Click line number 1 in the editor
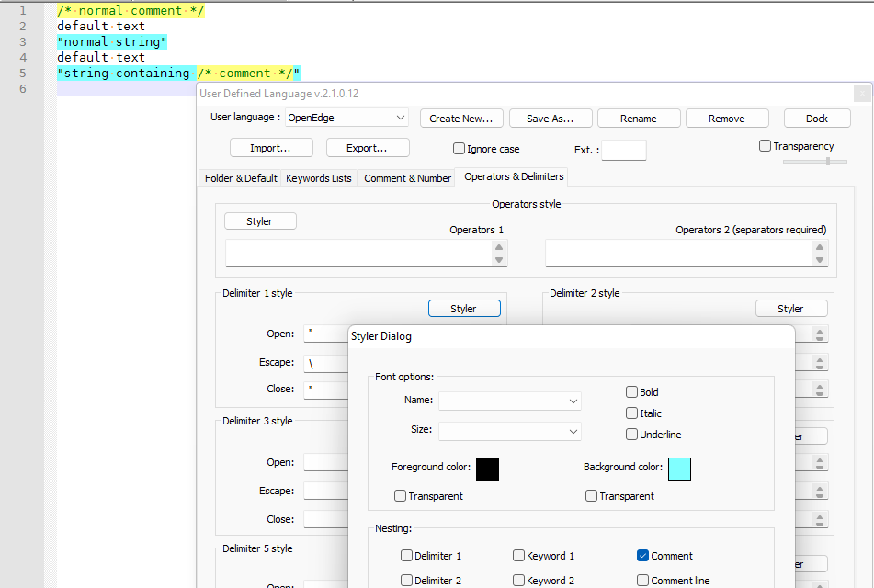The image size is (874, 588). tap(23, 11)
